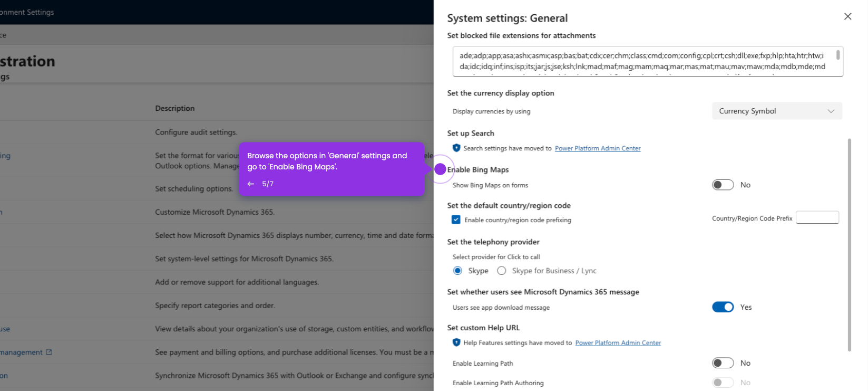868x391 pixels.
Task: Click 'Set custom Help URL' heading
Action: (483, 328)
